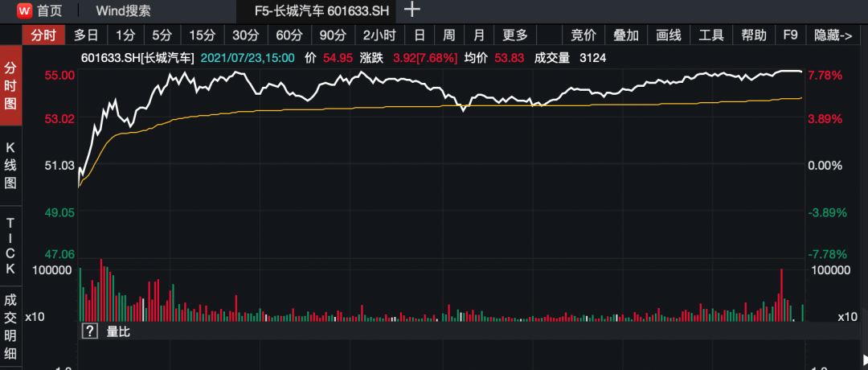Click the 2021/07/23,15:00 timestamp
Screen dimensions: 868x370
(248, 58)
